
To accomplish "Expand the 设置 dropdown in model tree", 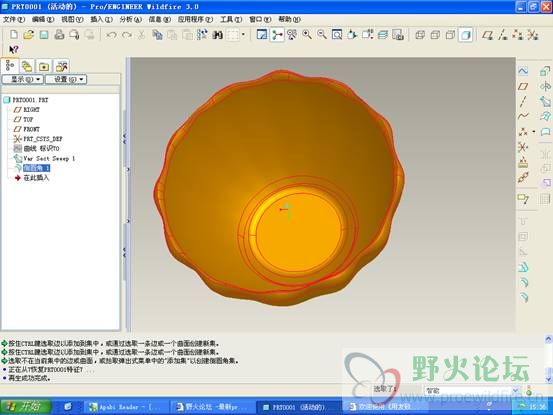I will (x=66, y=79).
